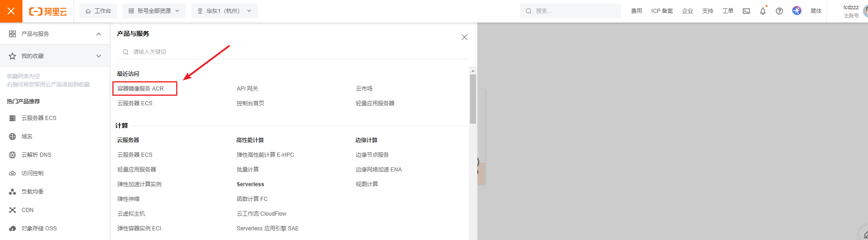The height and width of the screenshot is (240, 868).
Task: Click the star icon beside 我的收藏
Action: pyautogui.click(x=12, y=56)
